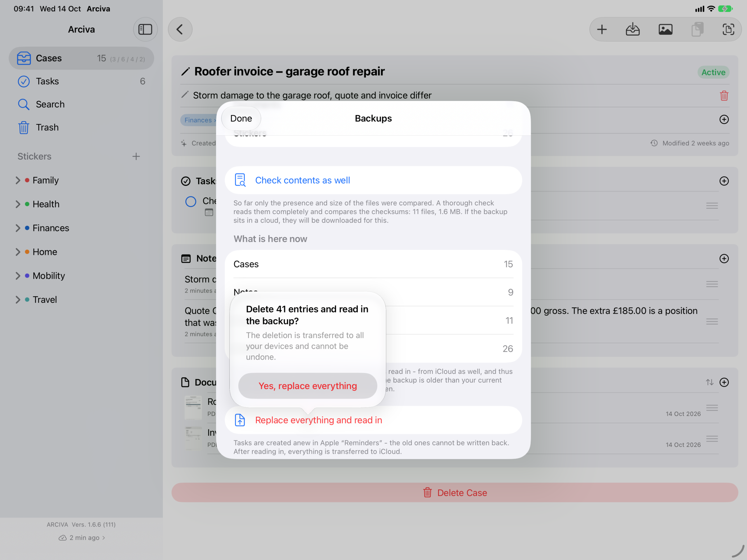
Task: Expand the Mobility sticker group
Action: click(18, 276)
